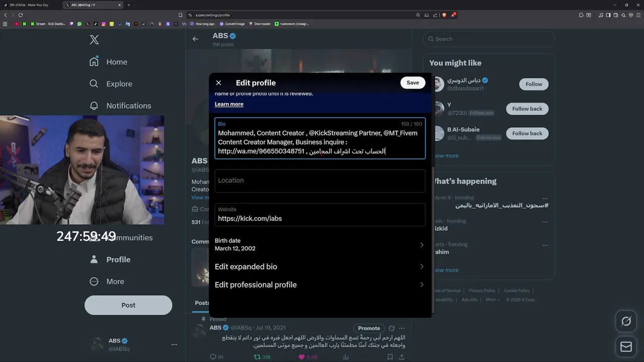Open the Cookie Policy footer link
The image size is (644, 362).
point(517,291)
